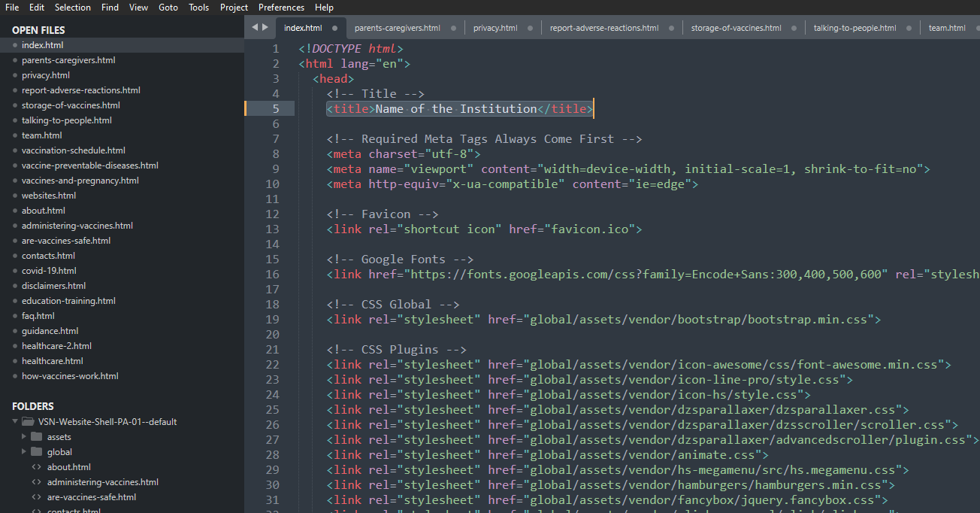Screen dimensions: 980x513
Task: Click the assets folder icon
Action: (36, 437)
